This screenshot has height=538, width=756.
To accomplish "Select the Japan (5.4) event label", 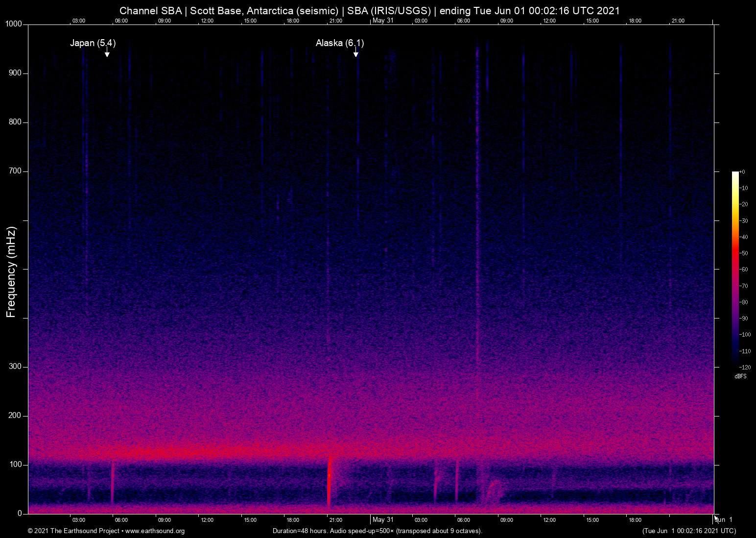I will pos(93,43).
